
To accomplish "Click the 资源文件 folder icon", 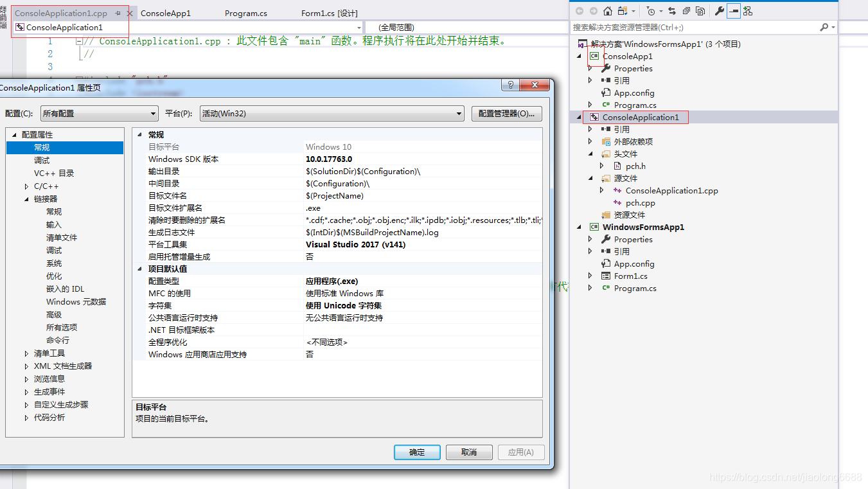I will pyautogui.click(x=606, y=215).
